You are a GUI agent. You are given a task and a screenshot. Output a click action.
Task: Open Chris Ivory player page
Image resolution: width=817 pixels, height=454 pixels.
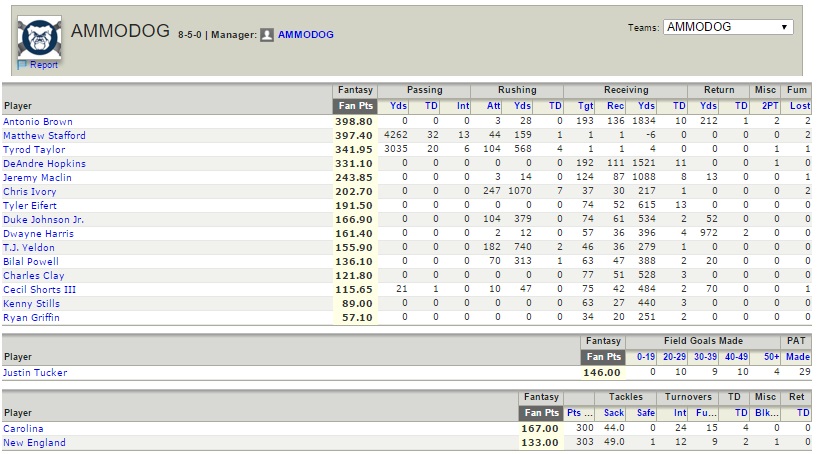(30, 192)
